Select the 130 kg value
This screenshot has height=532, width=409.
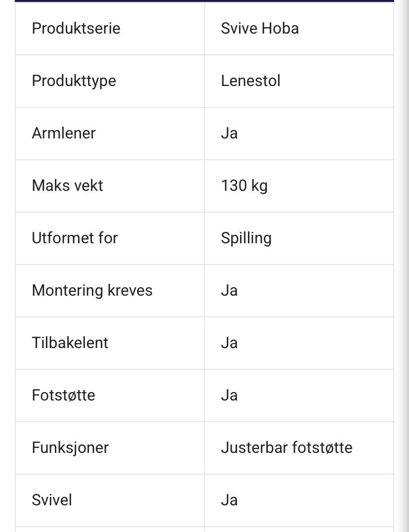244,185
